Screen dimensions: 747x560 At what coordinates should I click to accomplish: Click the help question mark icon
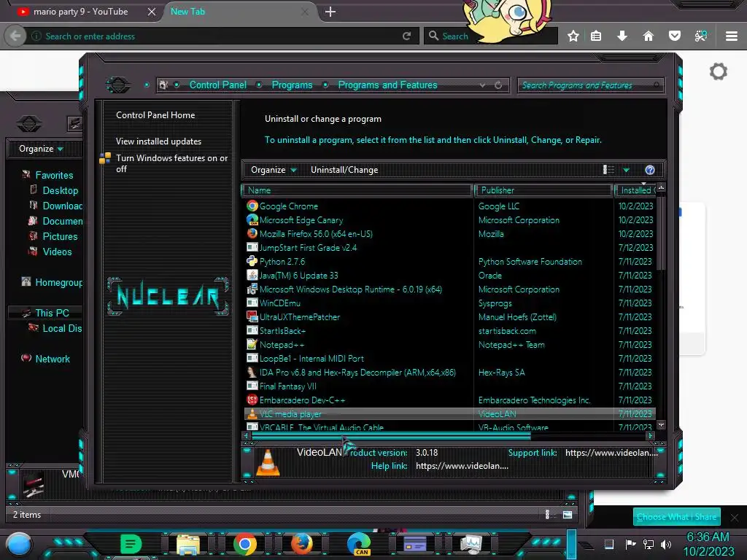point(649,170)
